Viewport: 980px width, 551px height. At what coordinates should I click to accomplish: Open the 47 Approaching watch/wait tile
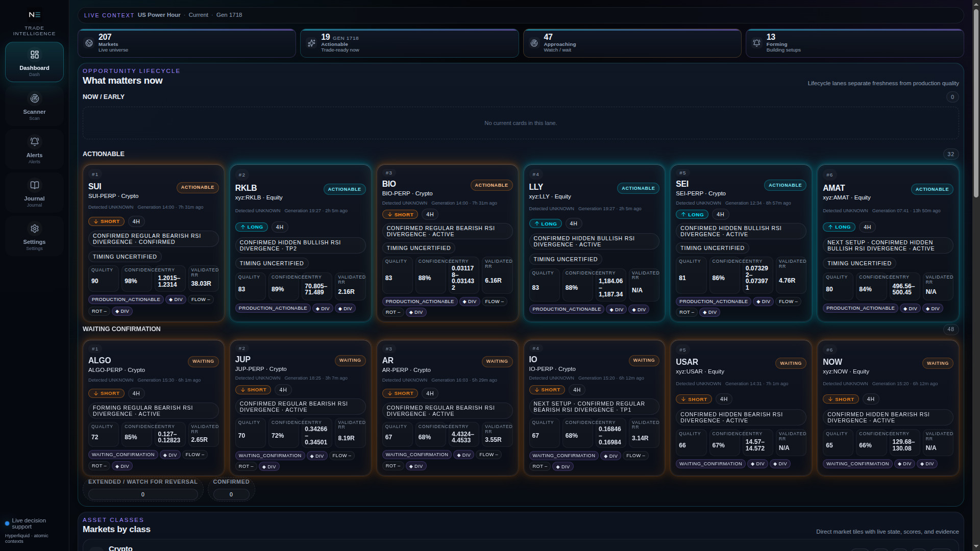[x=632, y=43]
